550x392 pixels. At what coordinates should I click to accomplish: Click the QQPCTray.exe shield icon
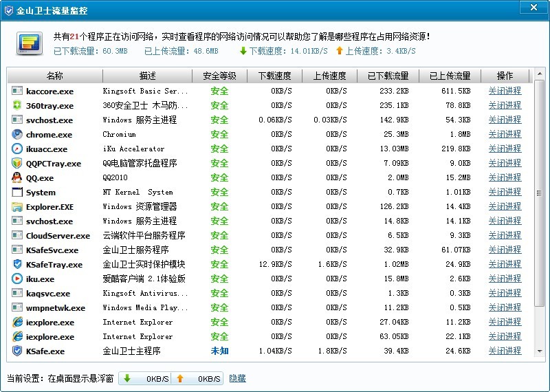pyautogui.click(x=16, y=163)
